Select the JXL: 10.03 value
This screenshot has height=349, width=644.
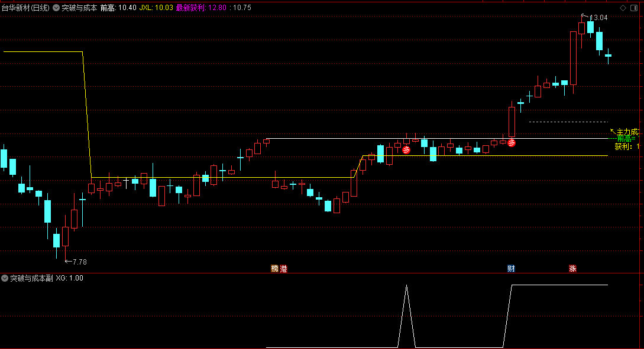point(156,8)
